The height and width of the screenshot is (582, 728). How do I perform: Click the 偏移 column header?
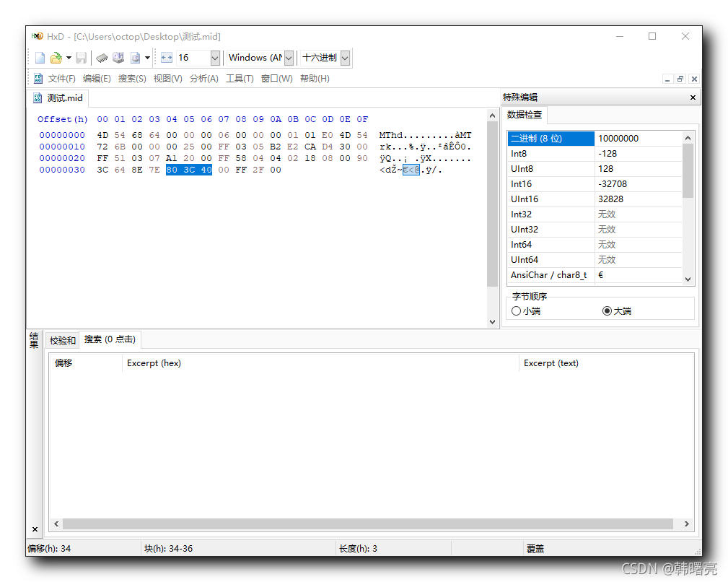click(x=85, y=363)
